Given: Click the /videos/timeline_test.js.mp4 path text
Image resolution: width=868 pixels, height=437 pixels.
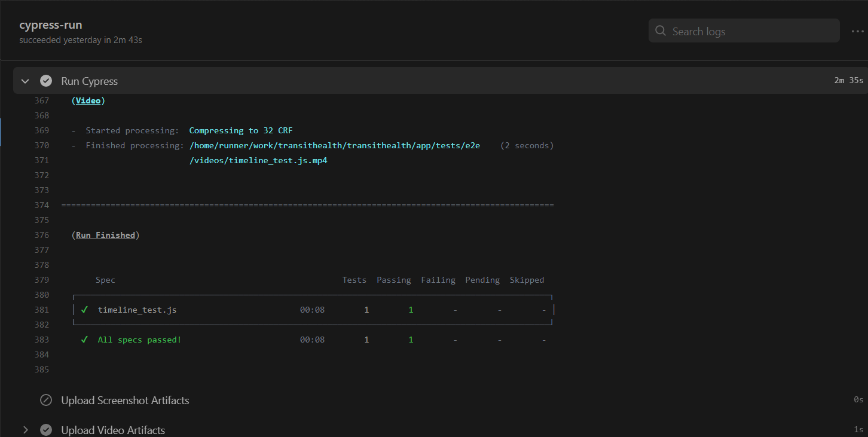Looking at the screenshot, I should (258, 160).
